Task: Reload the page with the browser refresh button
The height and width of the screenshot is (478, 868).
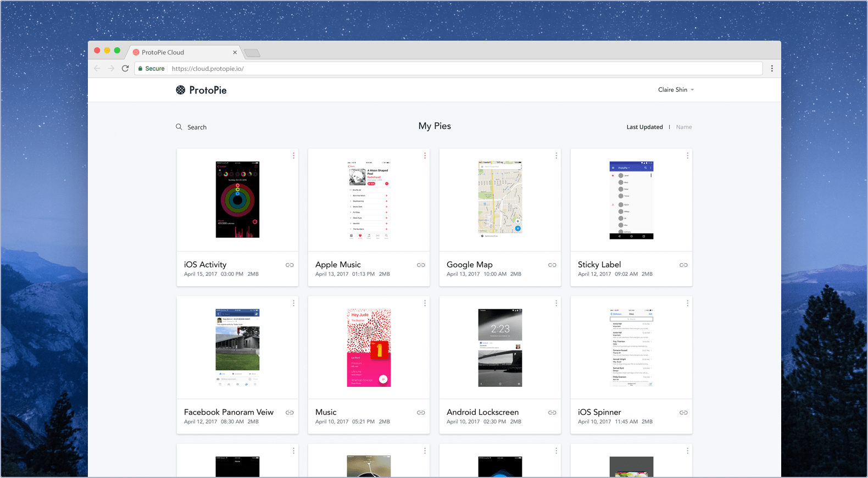Action: [x=125, y=68]
